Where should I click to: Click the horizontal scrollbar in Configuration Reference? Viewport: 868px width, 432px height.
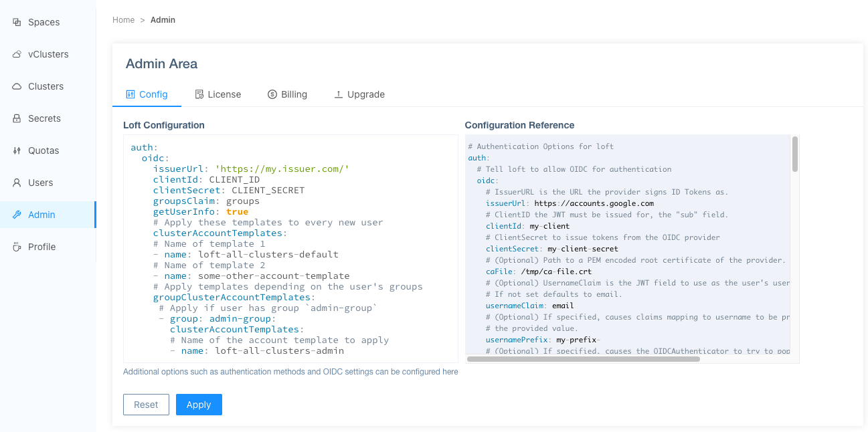click(x=584, y=359)
